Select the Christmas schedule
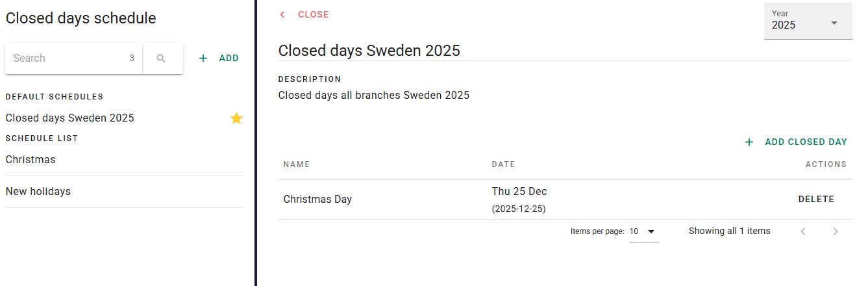868x286 pixels. [31, 160]
